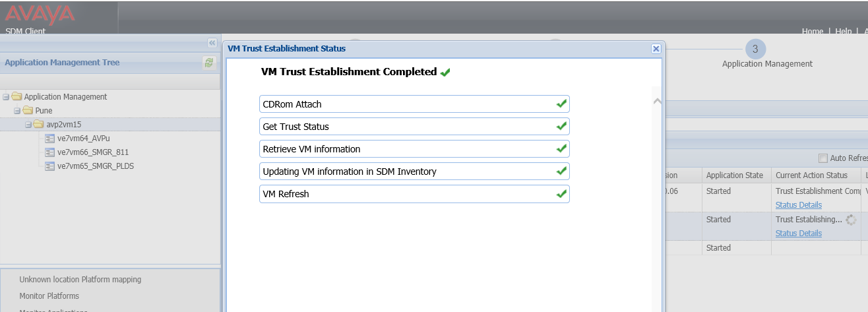Click the CDRom Attach status row

(414, 104)
